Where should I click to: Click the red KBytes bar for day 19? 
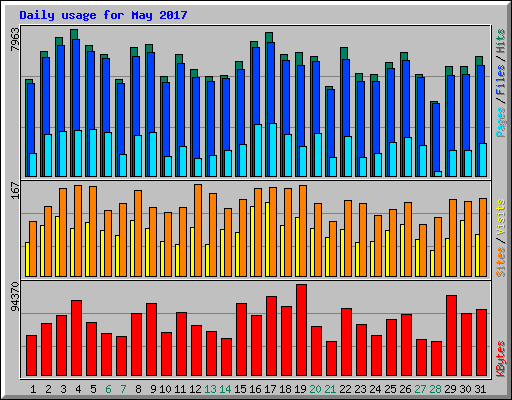(301, 330)
